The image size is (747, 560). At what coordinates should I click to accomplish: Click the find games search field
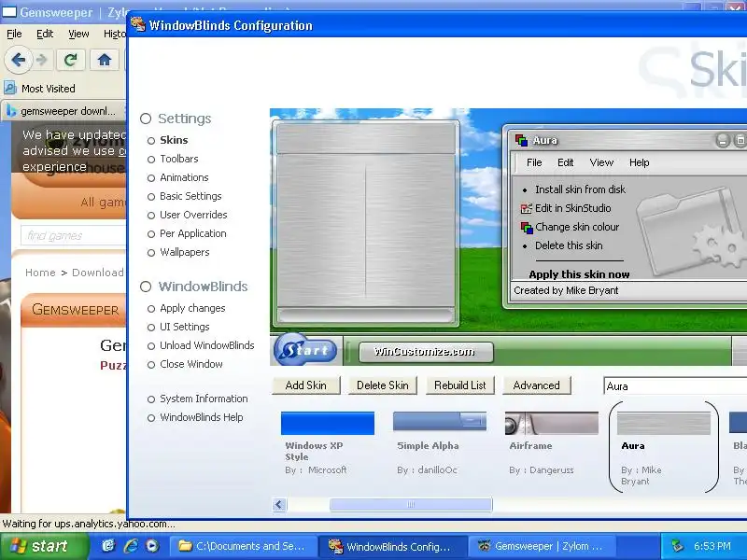tap(73, 236)
